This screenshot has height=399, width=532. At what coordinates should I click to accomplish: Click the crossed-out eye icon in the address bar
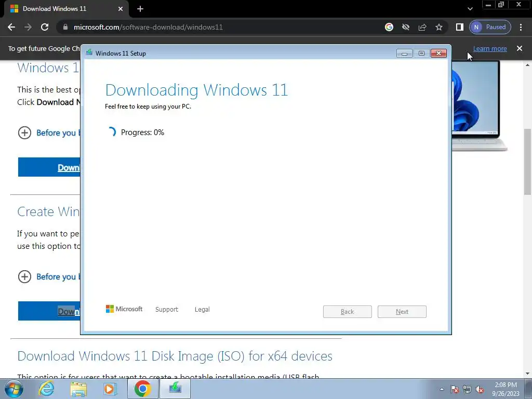[x=406, y=27]
